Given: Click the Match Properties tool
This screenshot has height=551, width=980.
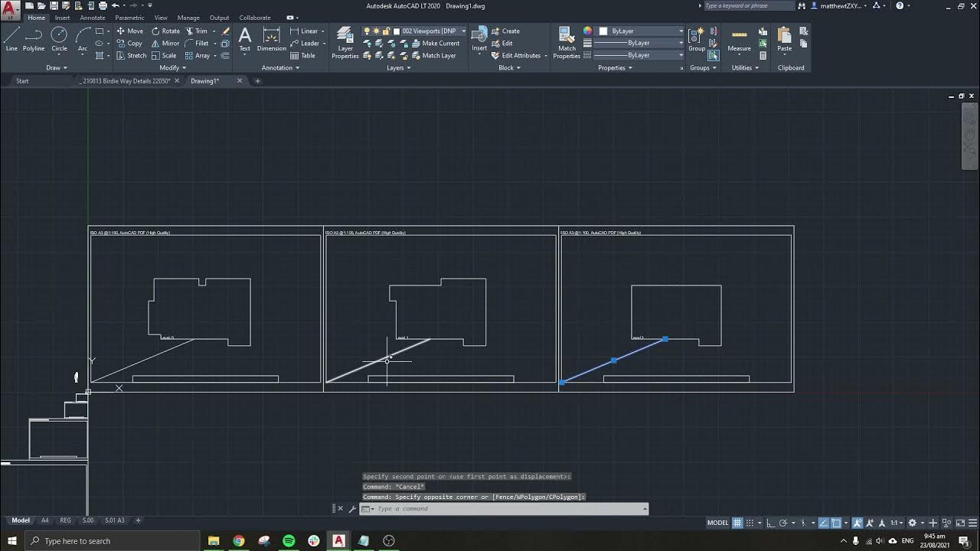Looking at the screenshot, I should (x=567, y=43).
